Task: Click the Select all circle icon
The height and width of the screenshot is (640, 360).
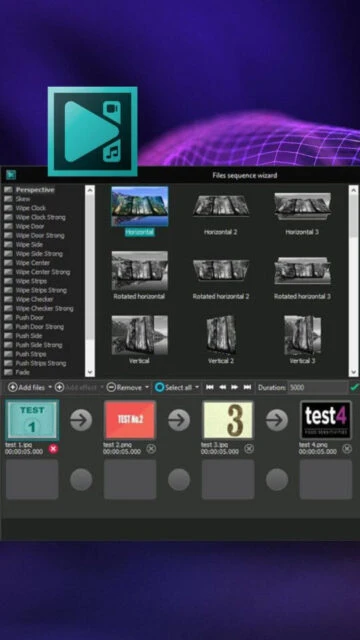Action: (160, 387)
